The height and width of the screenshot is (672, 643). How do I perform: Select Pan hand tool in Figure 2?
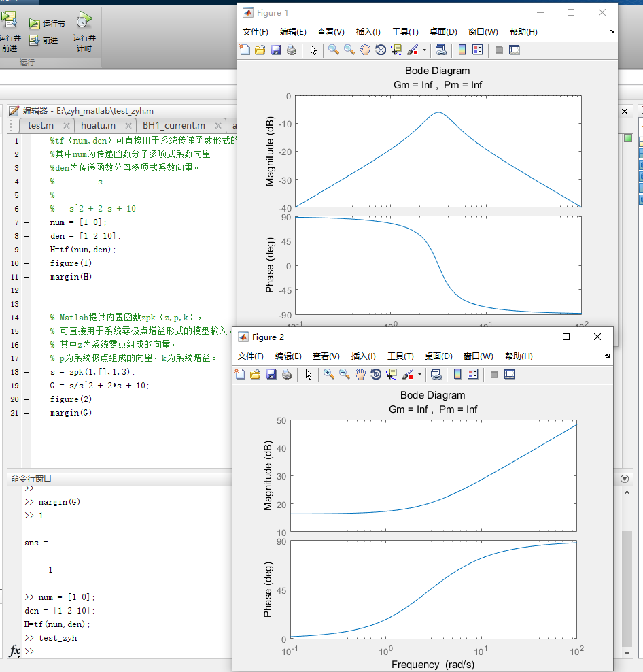[360, 375]
